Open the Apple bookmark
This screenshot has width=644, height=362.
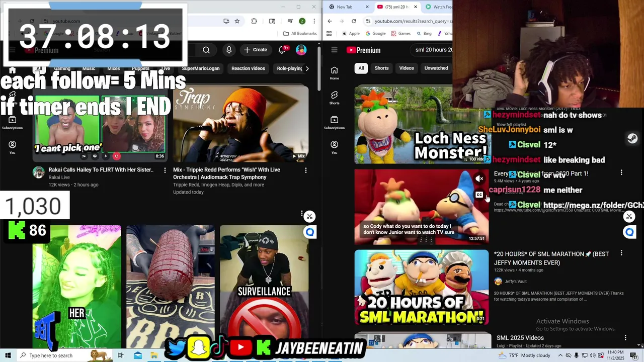coord(351,34)
